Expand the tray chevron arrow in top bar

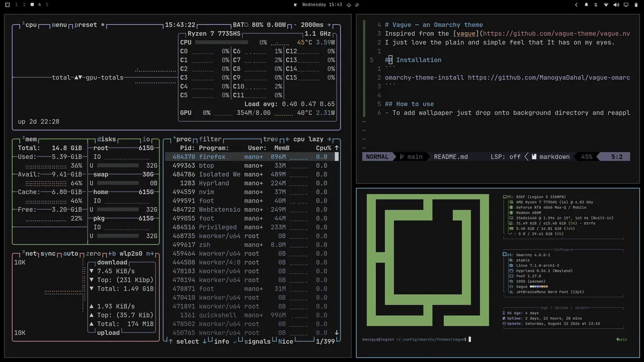tap(576, 5)
